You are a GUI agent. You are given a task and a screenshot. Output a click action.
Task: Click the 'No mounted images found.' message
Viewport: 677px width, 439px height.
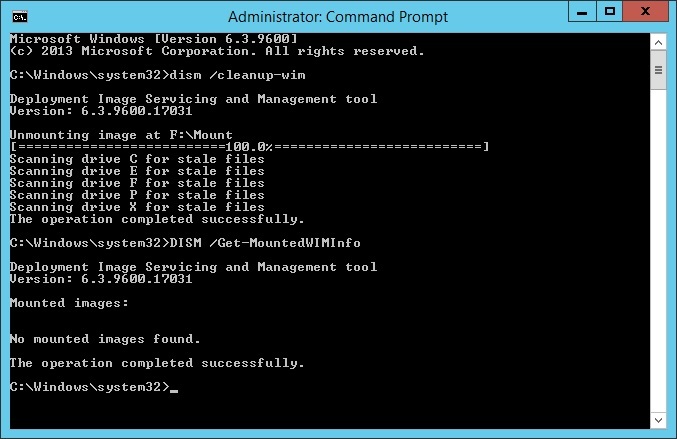click(x=105, y=339)
